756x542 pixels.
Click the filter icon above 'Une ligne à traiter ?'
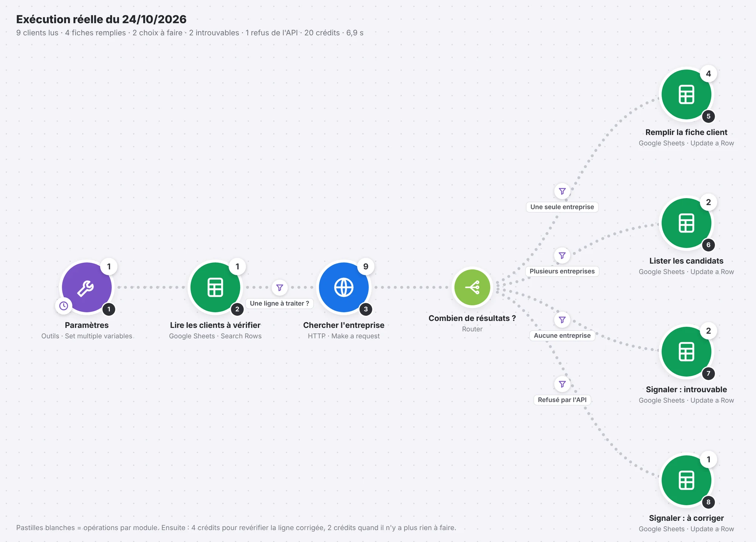(x=280, y=287)
